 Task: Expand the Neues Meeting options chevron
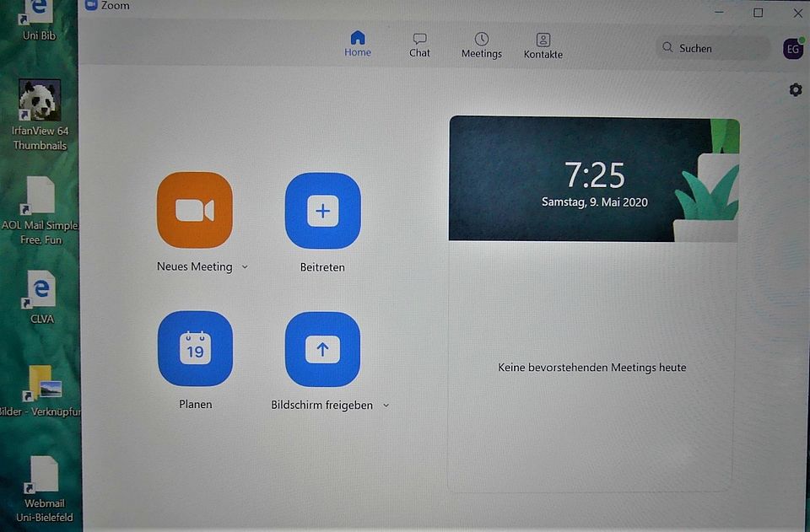click(x=245, y=266)
